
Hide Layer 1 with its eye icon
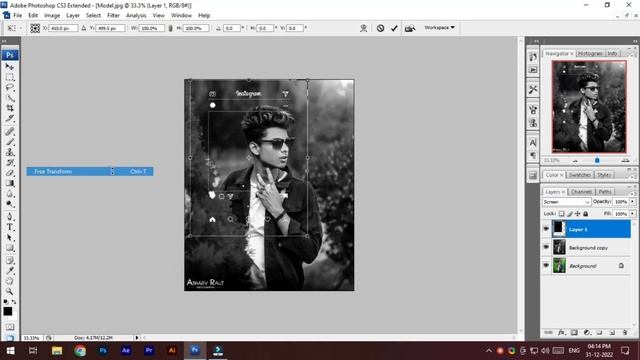[546, 229]
